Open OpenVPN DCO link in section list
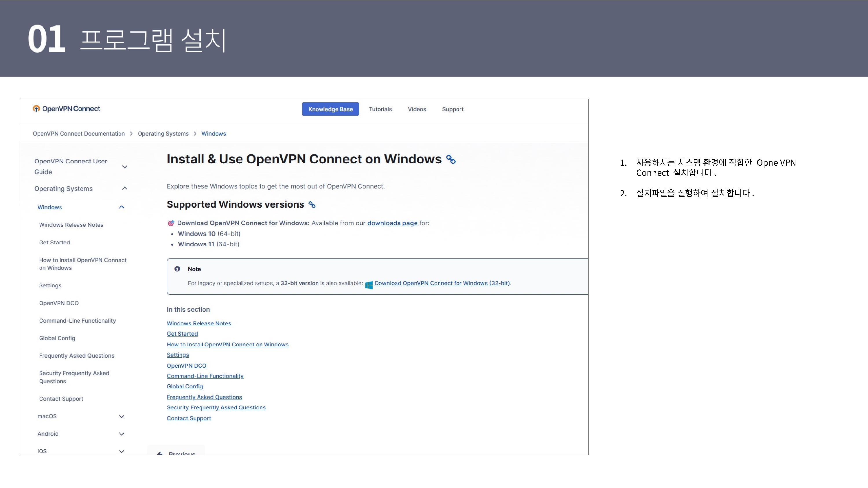Image resolution: width=868 pixels, height=488 pixels. click(x=187, y=366)
